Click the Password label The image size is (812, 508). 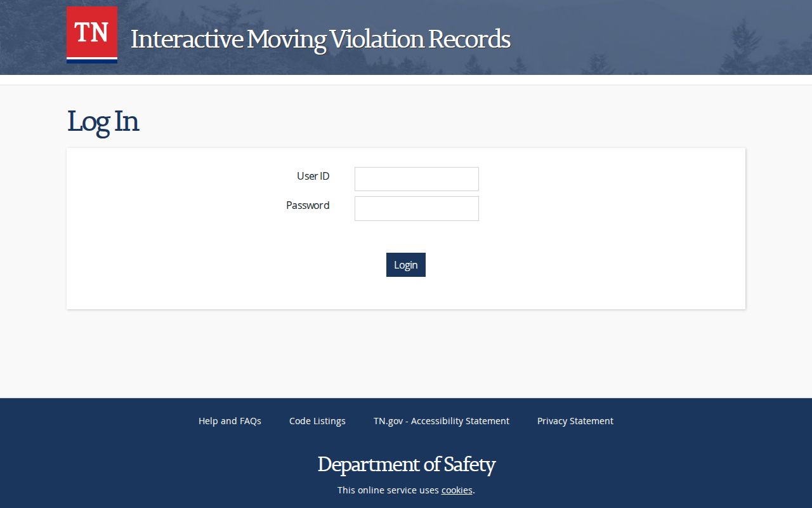(308, 205)
